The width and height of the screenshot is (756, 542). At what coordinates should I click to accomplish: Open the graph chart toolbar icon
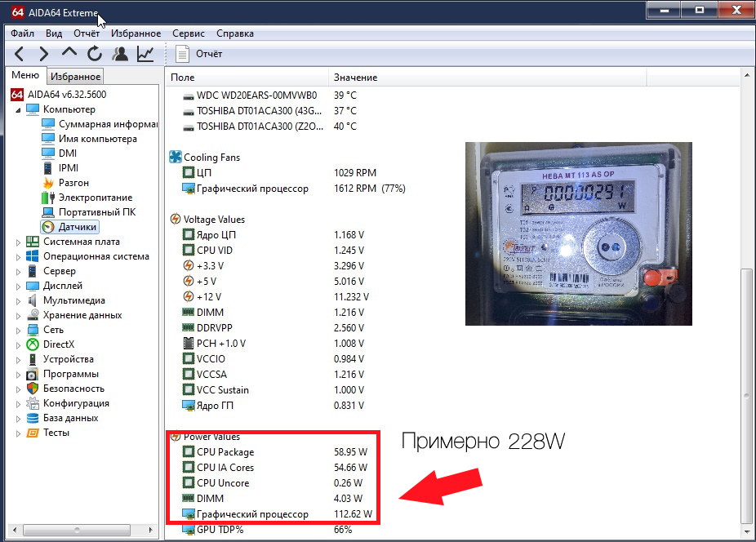(x=145, y=54)
